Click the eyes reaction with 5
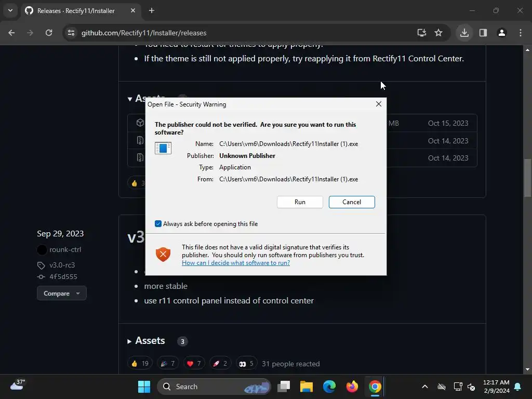532x399 pixels. (x=247, y=364)
